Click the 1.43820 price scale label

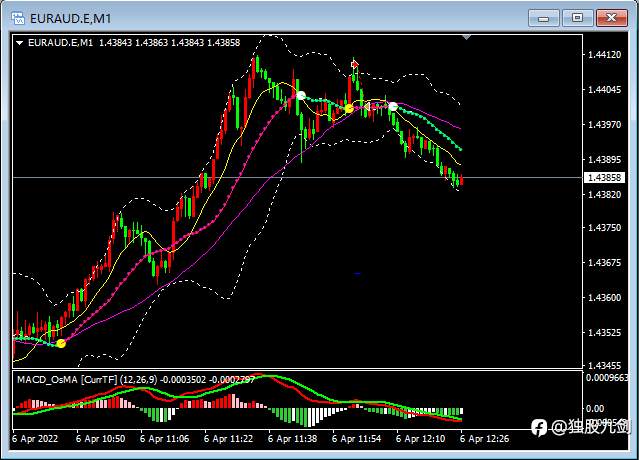(605, 194)
